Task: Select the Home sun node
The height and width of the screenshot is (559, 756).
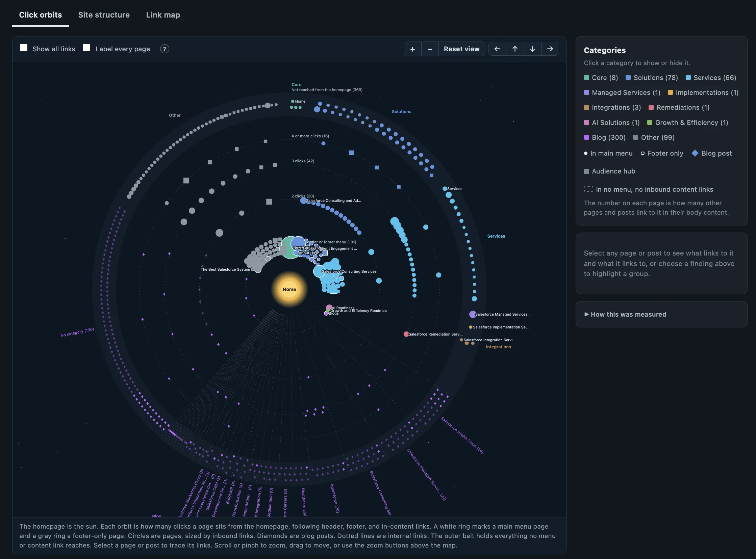Action: (289, 289)
